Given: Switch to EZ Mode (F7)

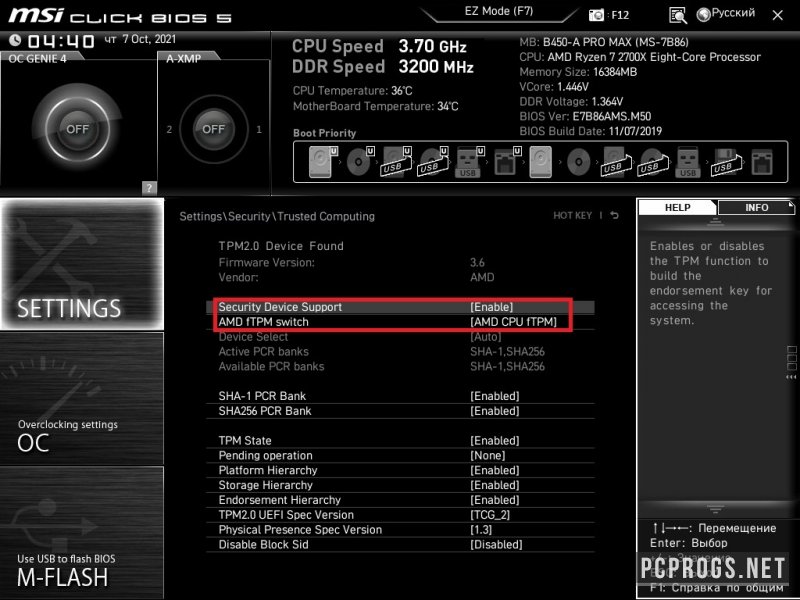Looking at the screenshot, I should click(498, 12).
